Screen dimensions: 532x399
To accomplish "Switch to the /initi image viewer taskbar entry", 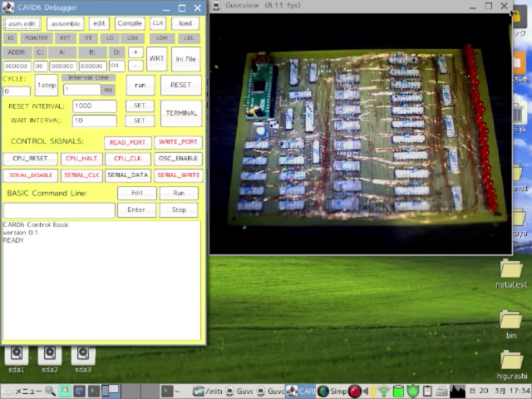I will coord(207,392).
